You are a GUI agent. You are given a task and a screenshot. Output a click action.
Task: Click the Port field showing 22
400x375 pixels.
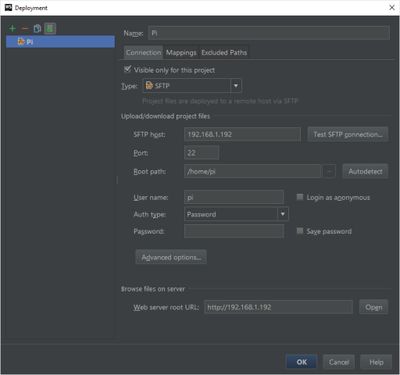pyautogui.click(x=202, y=153)
